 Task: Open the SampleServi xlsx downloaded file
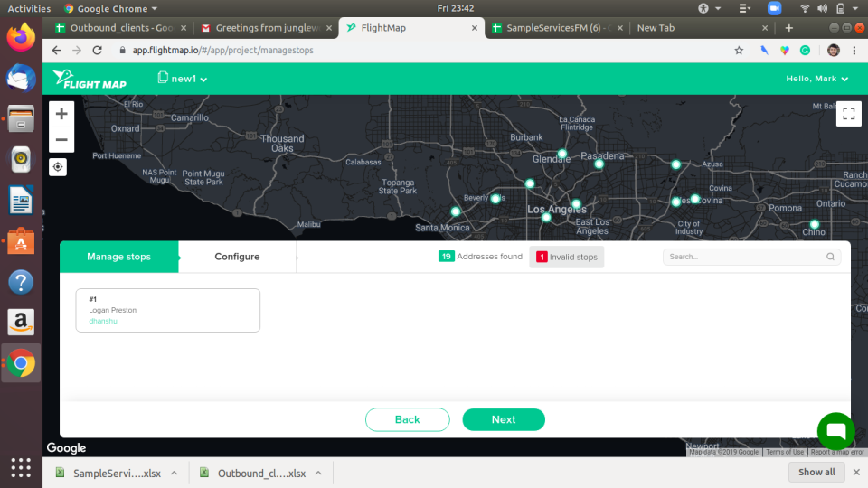(109, 473)
